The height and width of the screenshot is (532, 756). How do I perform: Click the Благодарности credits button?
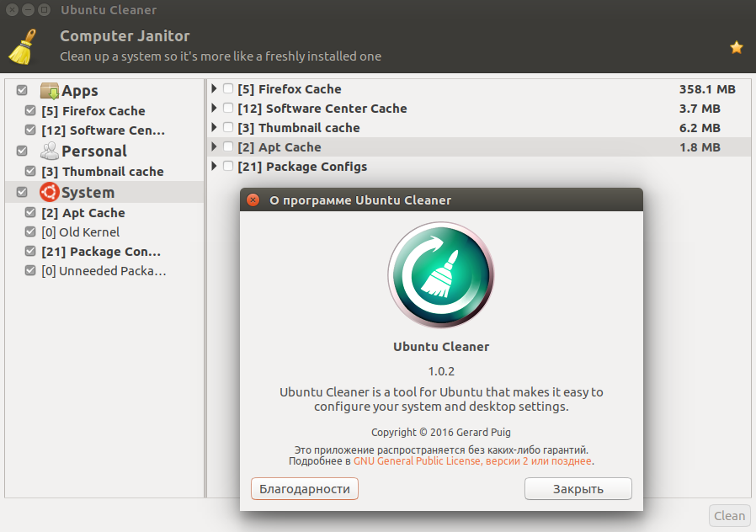tap(304, 488)
